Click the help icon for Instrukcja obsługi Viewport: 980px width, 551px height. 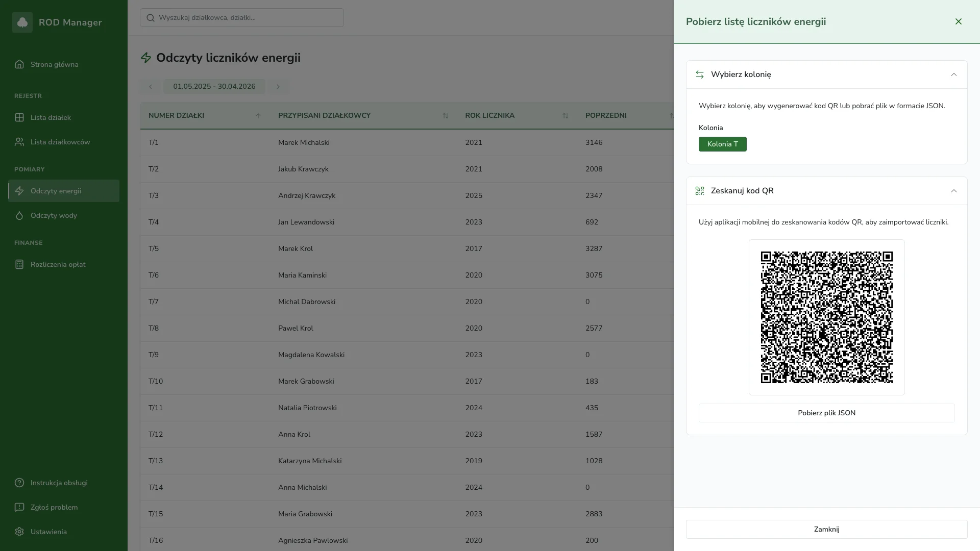click(x=19, y=483)
